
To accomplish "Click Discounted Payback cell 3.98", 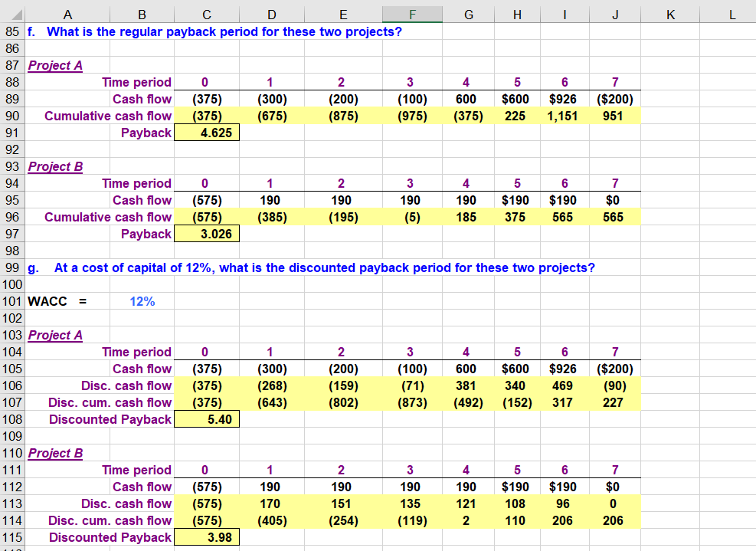I will (207, 537).
